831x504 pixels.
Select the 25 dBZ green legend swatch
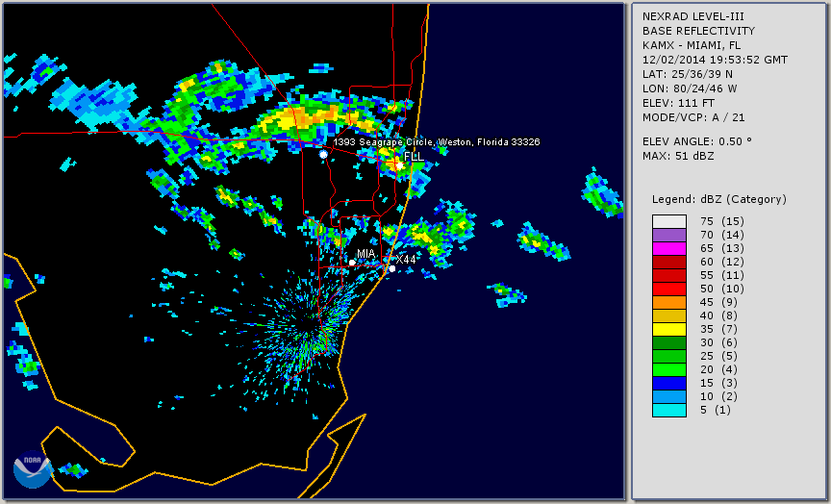pyautogui.click(x=669, y=357)
